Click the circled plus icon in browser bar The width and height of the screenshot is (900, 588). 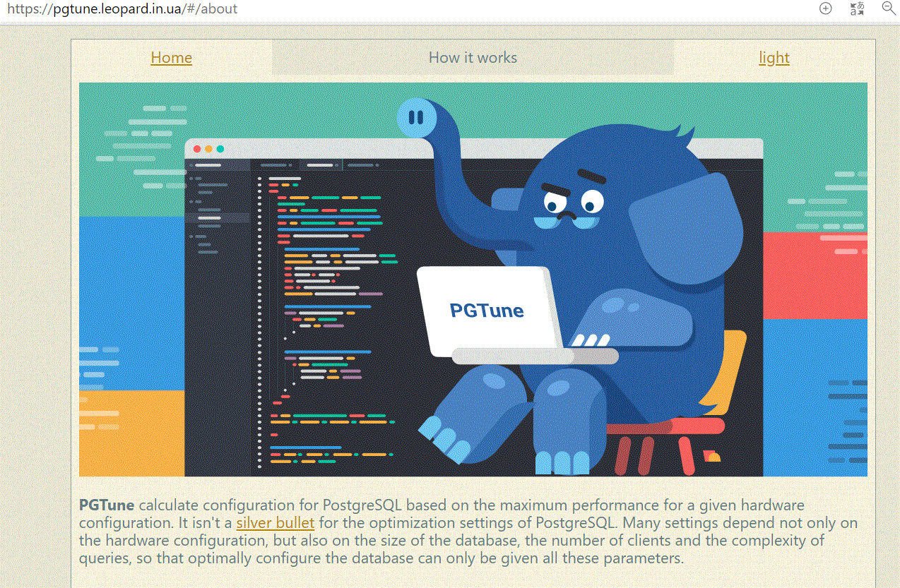click(825, 8)
